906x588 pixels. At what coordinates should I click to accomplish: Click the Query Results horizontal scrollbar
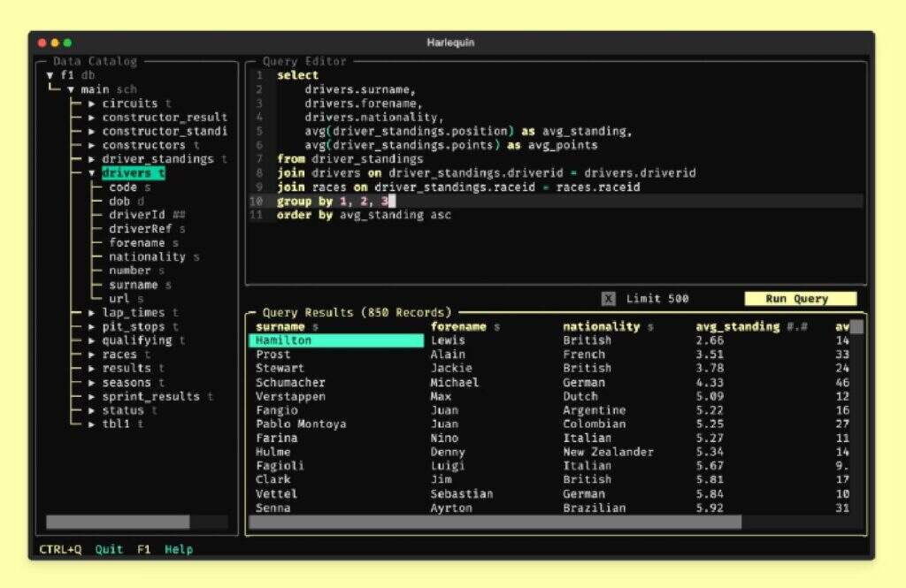495,523
